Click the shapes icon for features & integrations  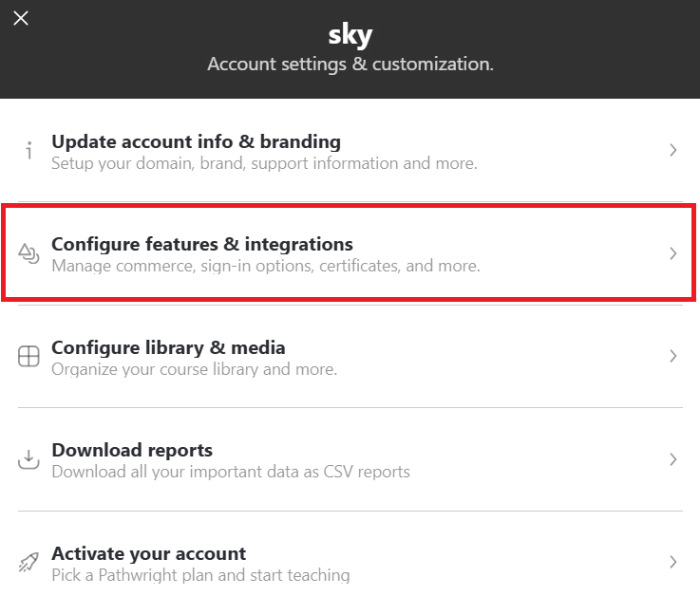[x=28, y=253]
